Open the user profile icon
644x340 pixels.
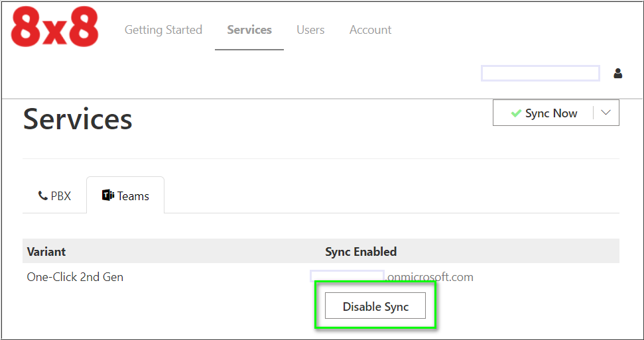pos(617,74)
